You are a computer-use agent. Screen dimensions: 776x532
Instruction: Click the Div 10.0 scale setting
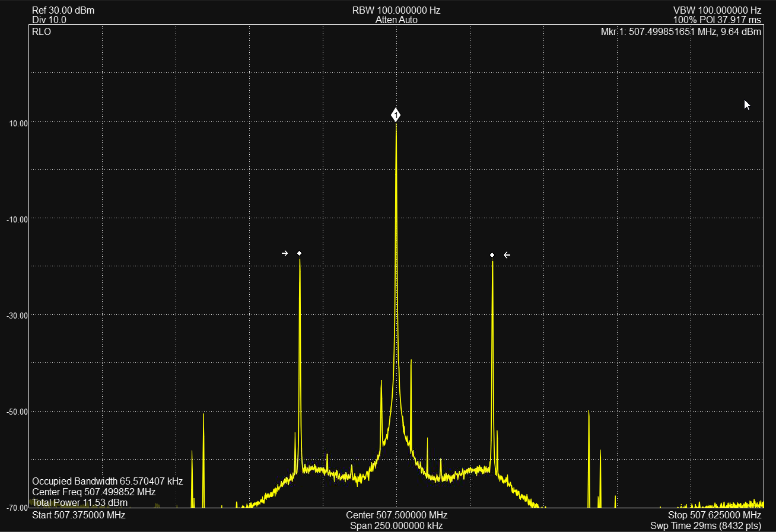click(x=49, y=20)
